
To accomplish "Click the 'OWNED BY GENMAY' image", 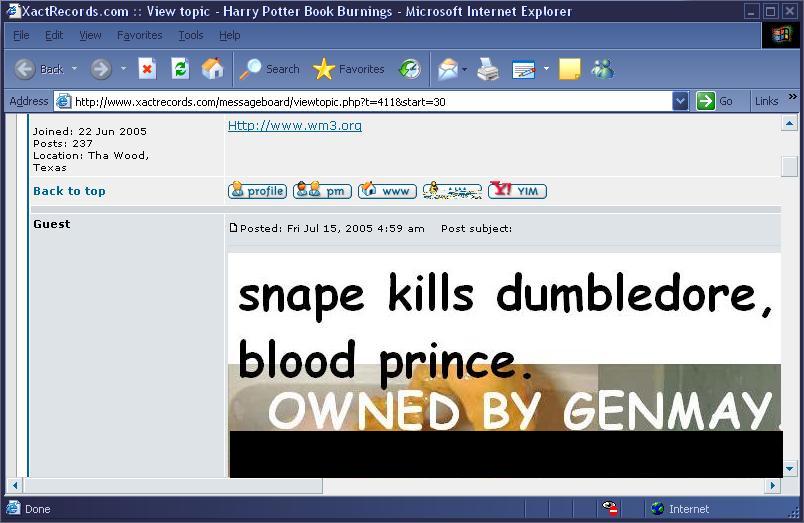I will [505, 397].
